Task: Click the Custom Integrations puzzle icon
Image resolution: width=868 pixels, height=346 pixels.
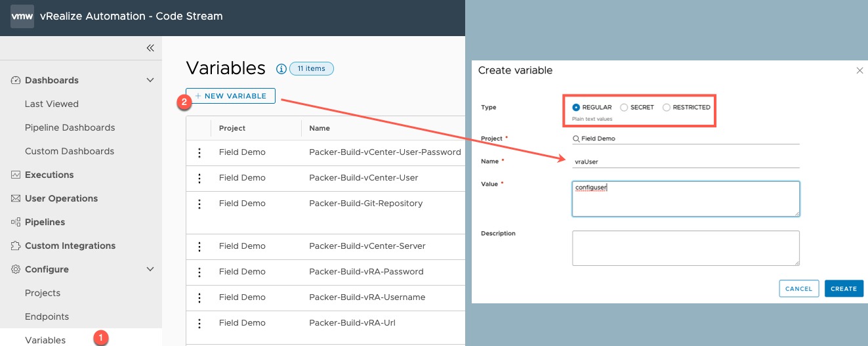Action: pyautogui.click(x=16, y=246)
